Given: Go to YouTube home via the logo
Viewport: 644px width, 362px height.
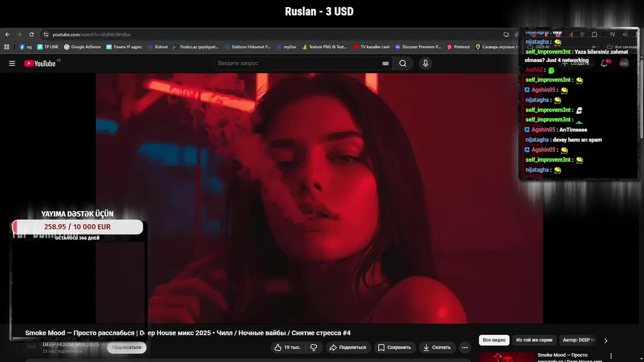Looking at the screenshot, I should 40,63.
